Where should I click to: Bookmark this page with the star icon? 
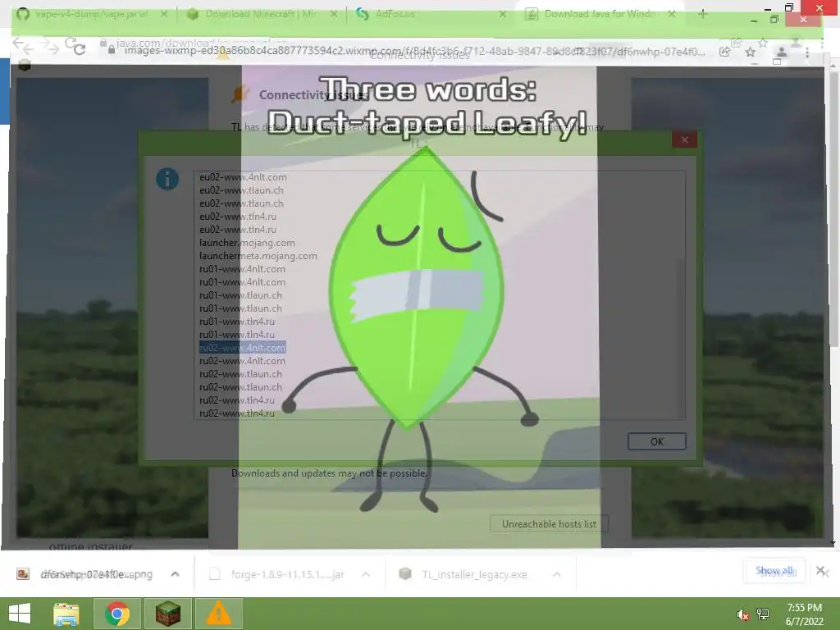(751, 52)
